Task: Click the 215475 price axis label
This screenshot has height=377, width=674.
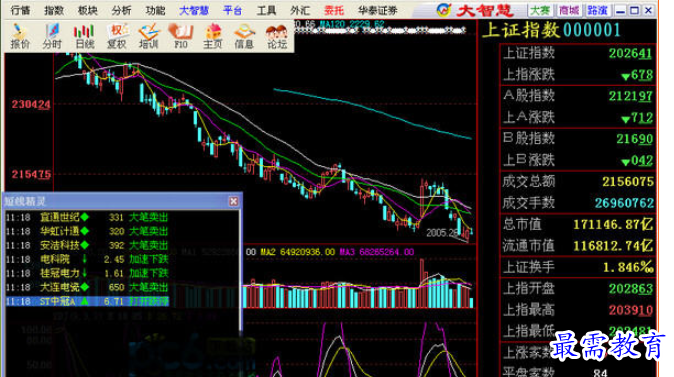Action: point(31,175)
